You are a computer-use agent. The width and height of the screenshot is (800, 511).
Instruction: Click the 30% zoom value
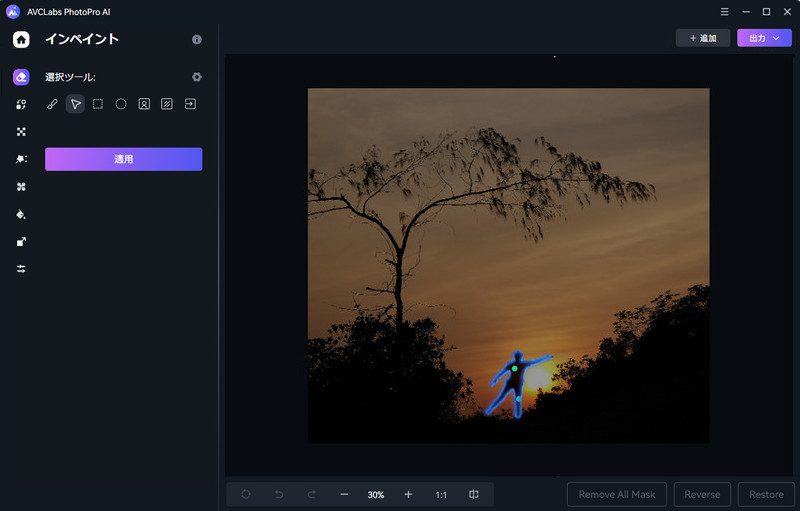(x=376, y=495)
